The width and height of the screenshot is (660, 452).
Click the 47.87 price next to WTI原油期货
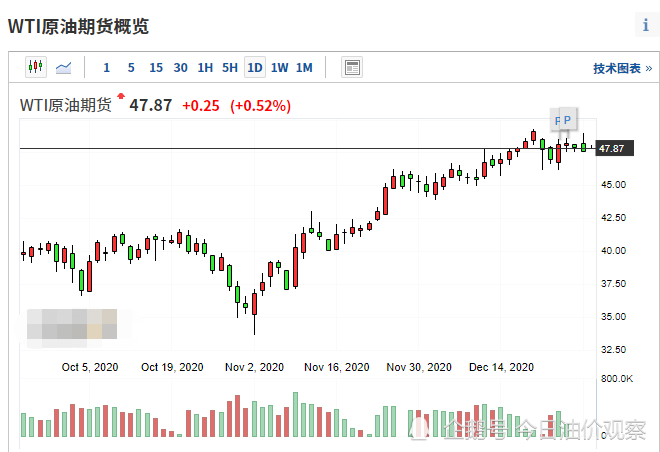pos(151,105)
